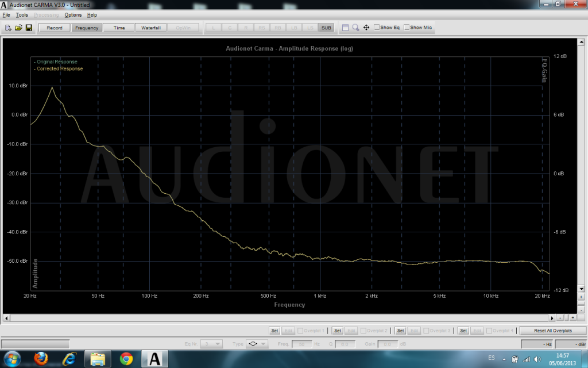Open the Windows Start menu

pos(13,359)
